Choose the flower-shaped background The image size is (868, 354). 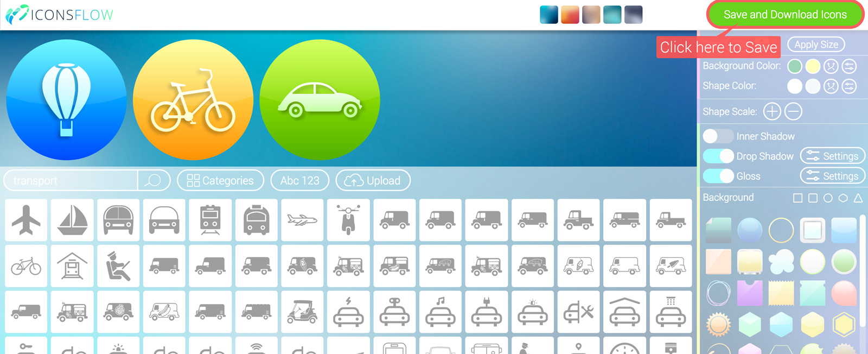(781, 262)
